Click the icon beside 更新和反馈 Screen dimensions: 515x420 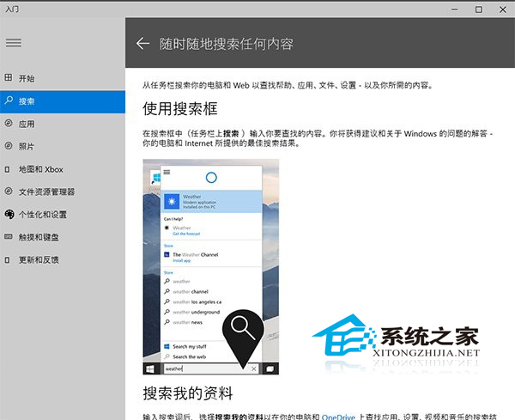pyautogui.click(x=7, y=260)
